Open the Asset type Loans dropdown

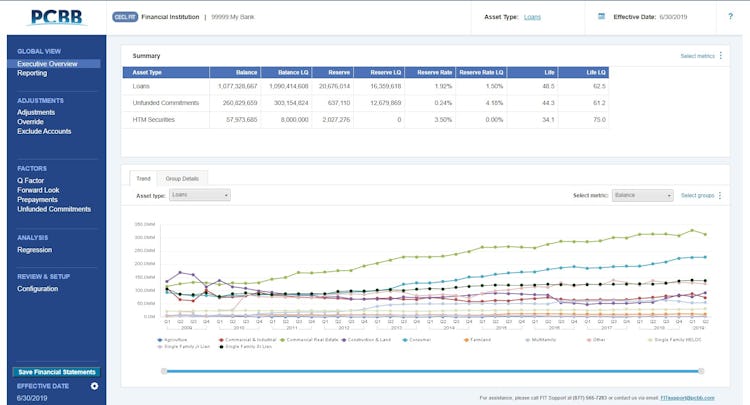(x=199, y=195)
